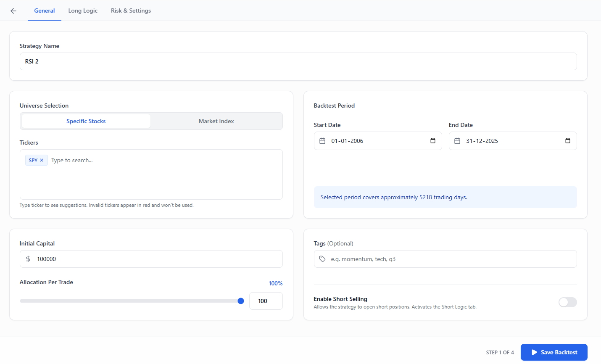Open the End Date picker dropdown
Image resolution: width=601 pixels, height=364 pixels.
568,141
